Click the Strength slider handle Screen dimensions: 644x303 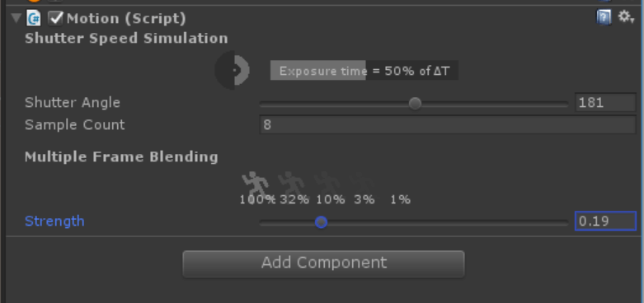point(322,222)
